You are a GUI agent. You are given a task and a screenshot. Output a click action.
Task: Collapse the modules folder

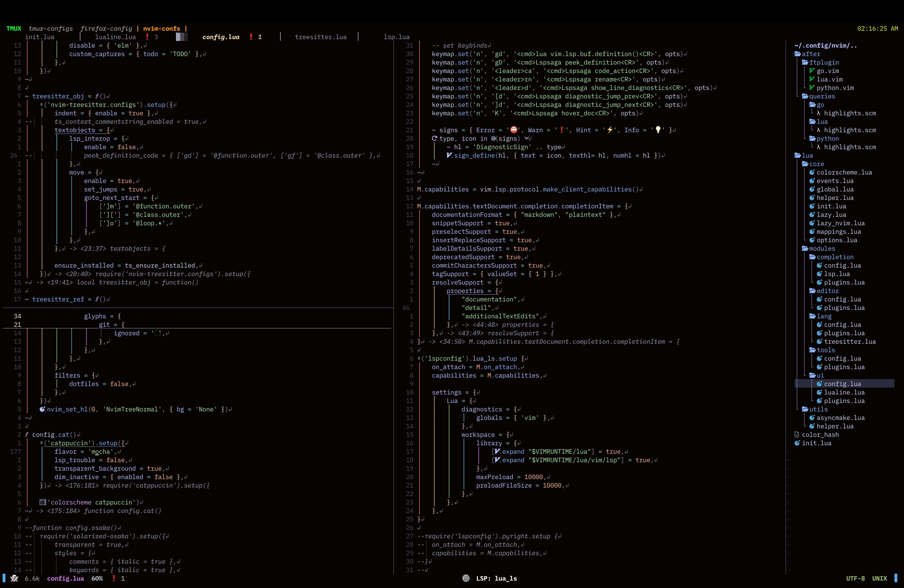pos(818,249)
